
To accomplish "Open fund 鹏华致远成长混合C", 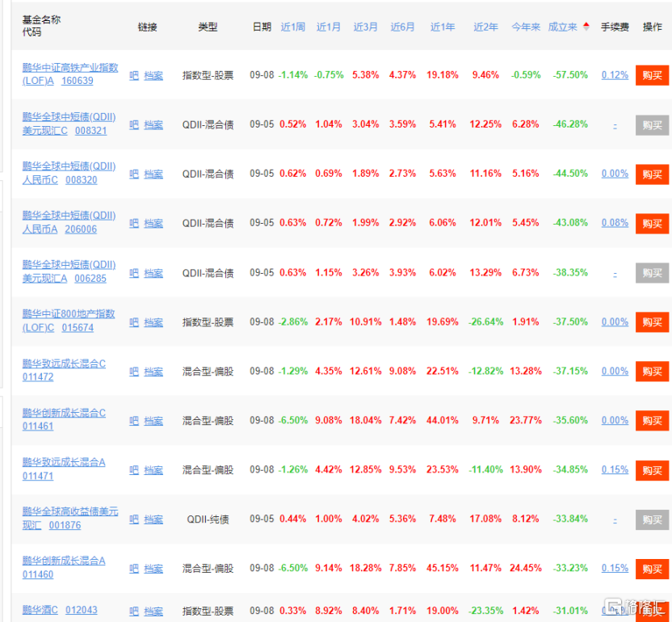I will [x=64, y=364].
